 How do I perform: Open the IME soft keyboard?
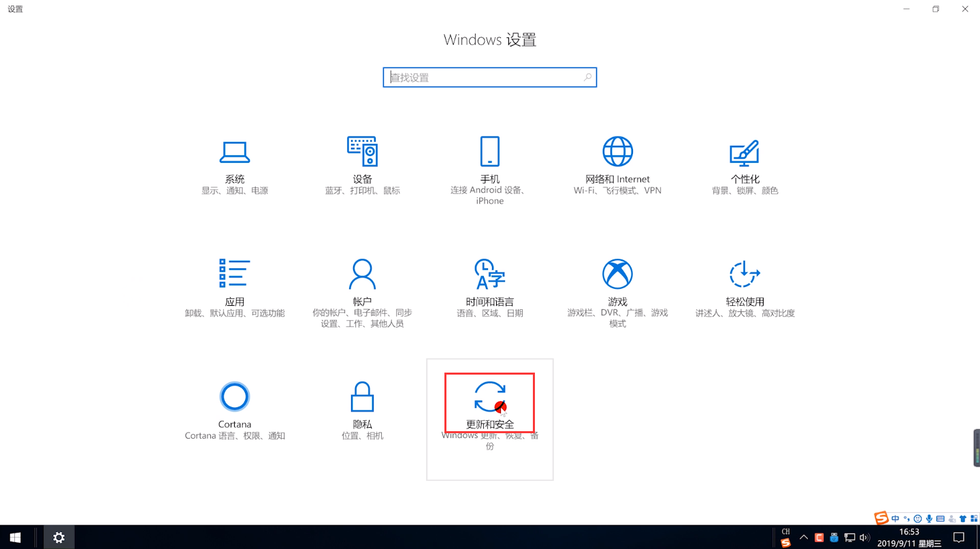coord(941,518)
